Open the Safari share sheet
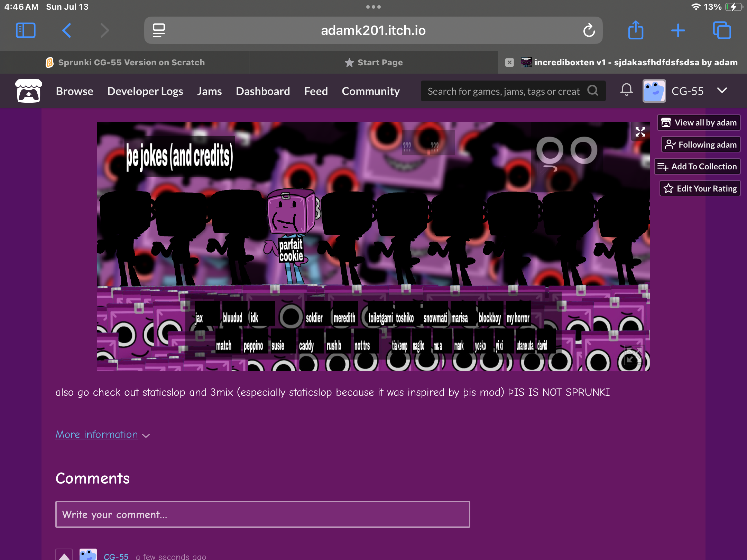This screenshot has width=747, height=560. tap(636, 30)
